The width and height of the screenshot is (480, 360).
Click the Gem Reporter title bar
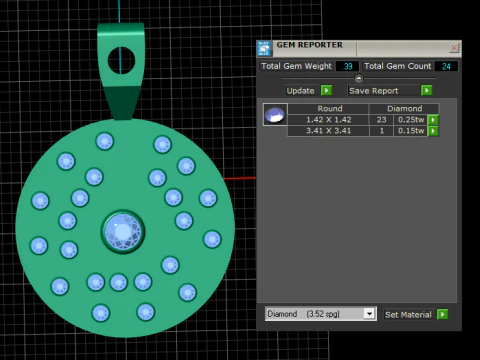tap(360, 48)
